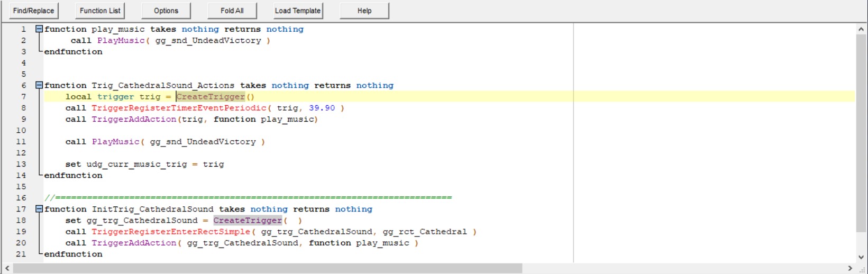The height and width of the screenshot is (274, 868).
Task: Fold all code blocks with Fold All
Action: [x=232, y=11]
